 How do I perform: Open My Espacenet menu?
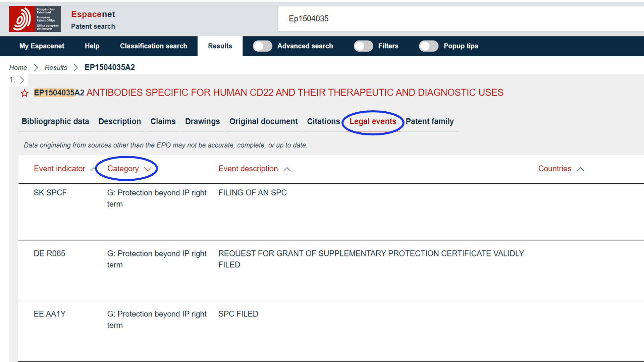[42, 46]
